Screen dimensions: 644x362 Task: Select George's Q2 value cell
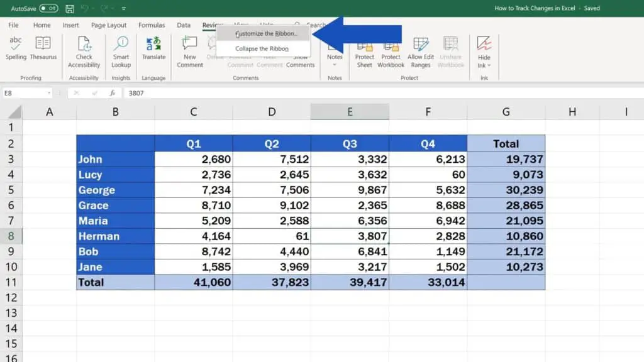pyautogui.click(x=271, y=190)
